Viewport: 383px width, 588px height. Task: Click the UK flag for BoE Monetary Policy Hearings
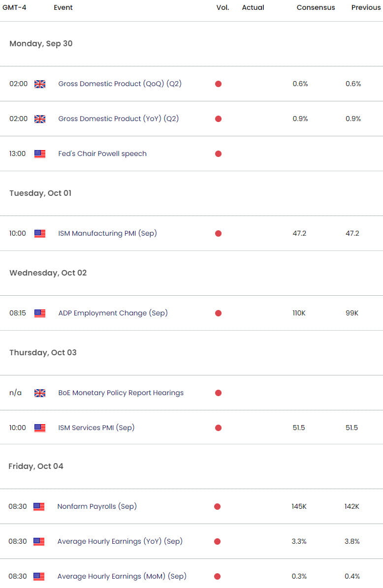click(40, 393)
